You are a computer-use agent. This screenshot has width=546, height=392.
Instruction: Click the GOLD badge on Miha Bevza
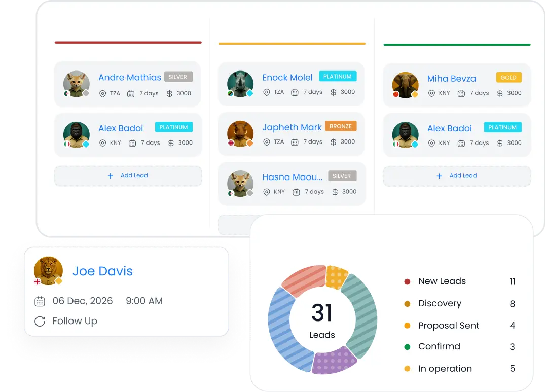(509, 78)
